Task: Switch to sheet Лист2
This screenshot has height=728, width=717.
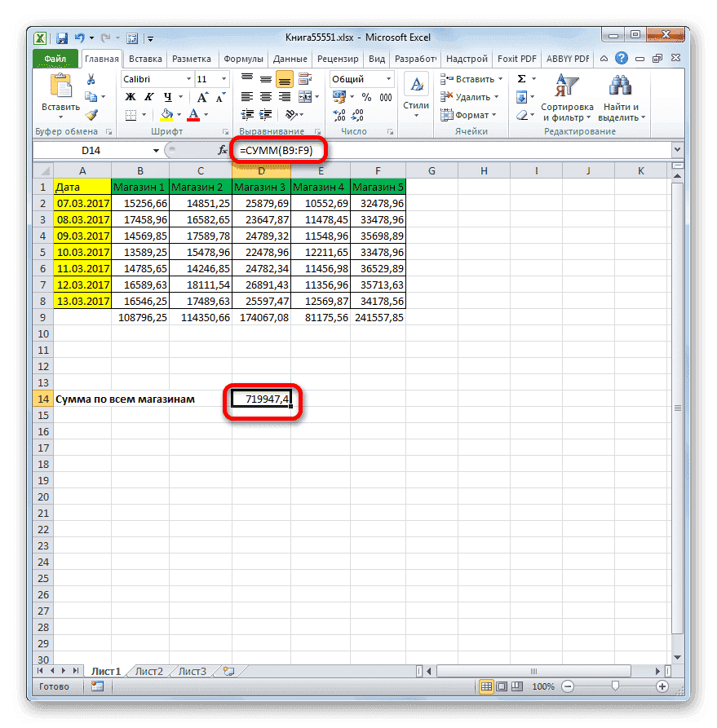Action: pyautogui.click(x=149, y=671)
